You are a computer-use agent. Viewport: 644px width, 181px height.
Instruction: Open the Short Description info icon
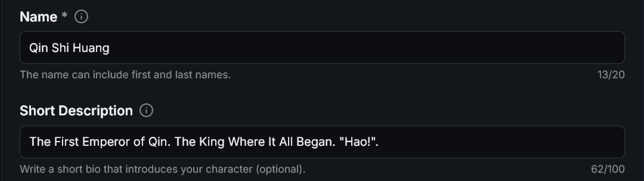[146, 111]
